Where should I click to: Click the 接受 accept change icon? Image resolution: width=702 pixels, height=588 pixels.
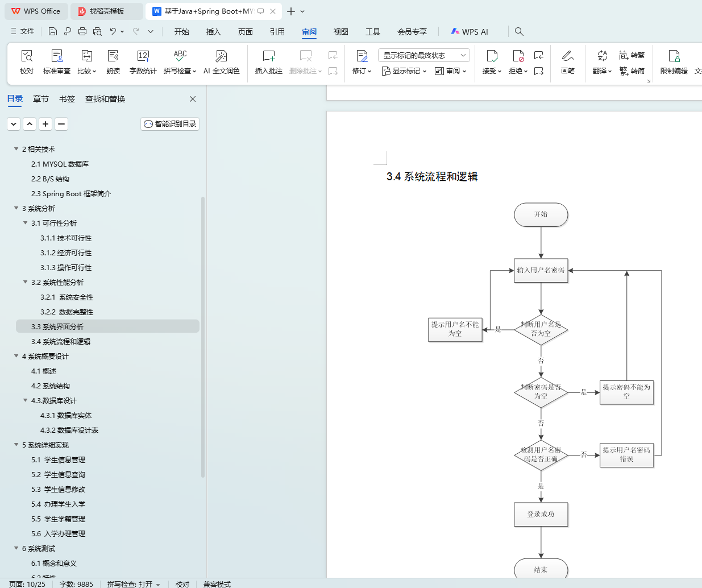click(492, 56)
